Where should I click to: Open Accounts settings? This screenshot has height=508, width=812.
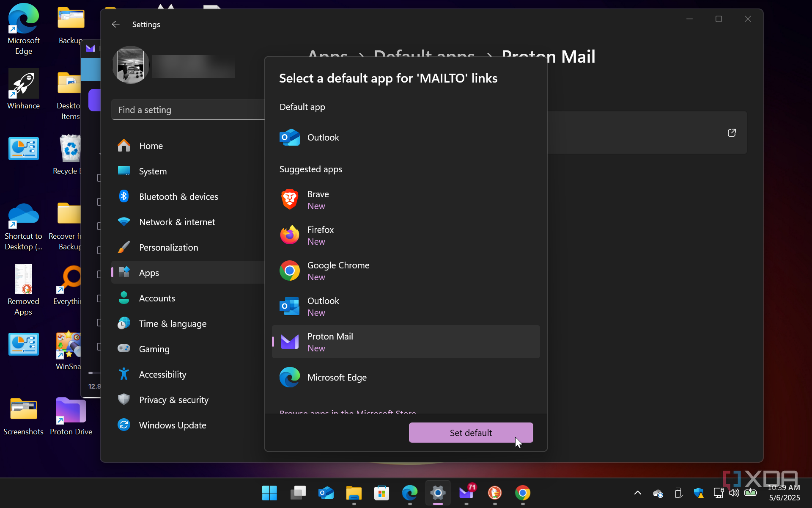[188, 298]
